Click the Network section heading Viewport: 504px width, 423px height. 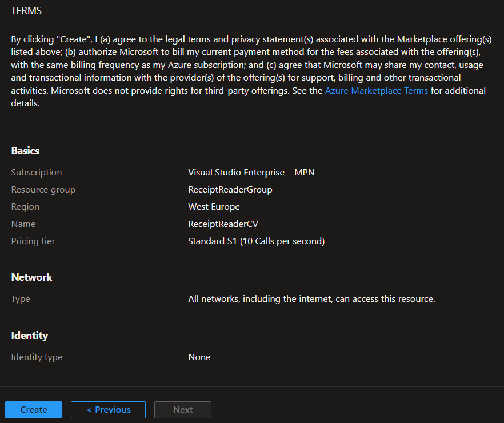[31, 277]
